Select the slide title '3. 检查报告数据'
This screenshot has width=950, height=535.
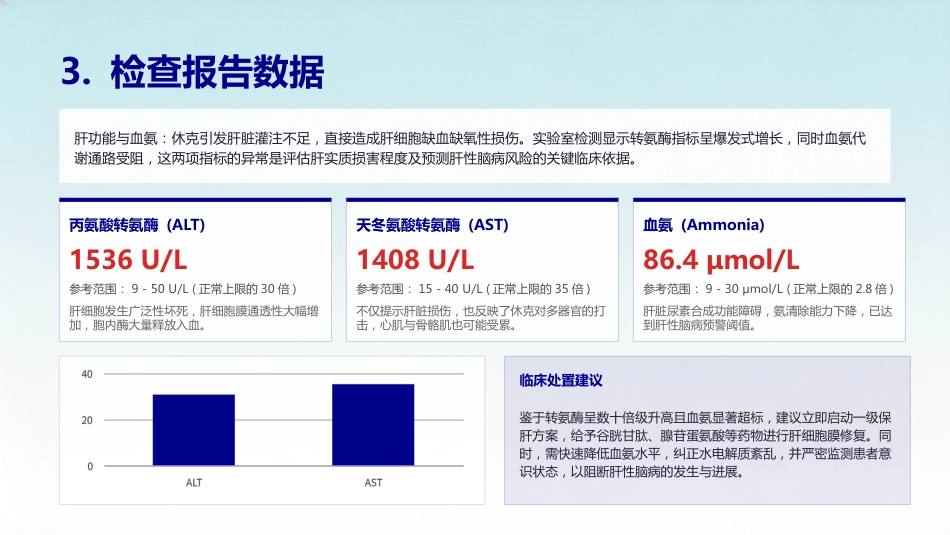[193, 71]
